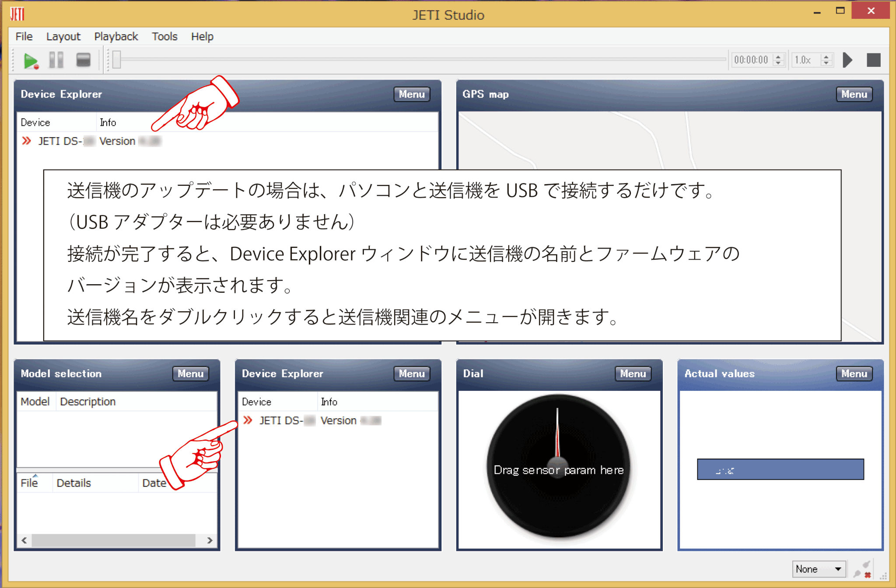The width and height of the screenshot is (896, 588).
Task: Click red chevron icon in bottom Device Explorer
Action: 248,420
